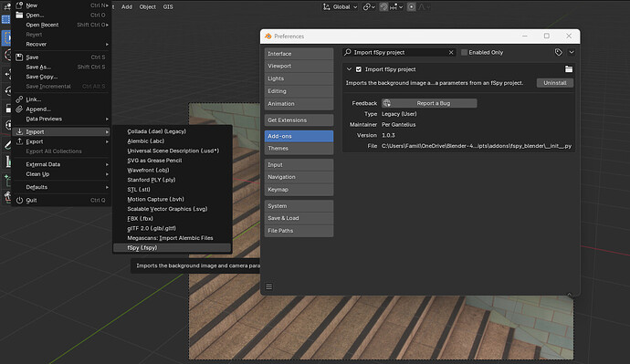Collapse the Import fSpy project details
The height and width of the screenshot is (364, 630).
(349, 69)
